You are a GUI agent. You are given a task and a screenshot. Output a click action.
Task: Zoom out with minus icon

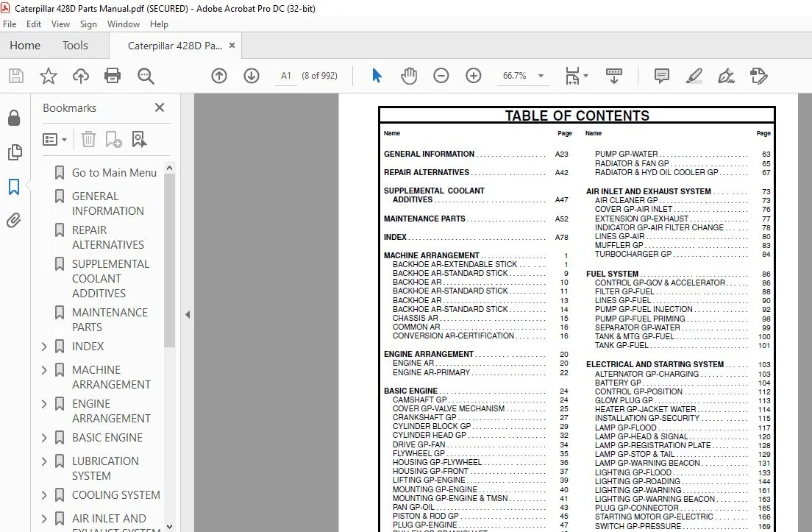point(441,76)
